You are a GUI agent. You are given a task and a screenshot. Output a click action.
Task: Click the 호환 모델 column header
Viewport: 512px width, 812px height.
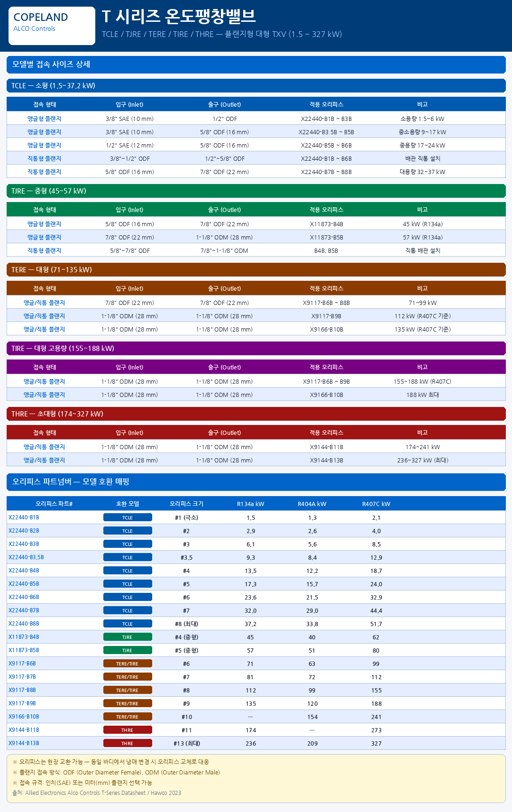point(128,504)
